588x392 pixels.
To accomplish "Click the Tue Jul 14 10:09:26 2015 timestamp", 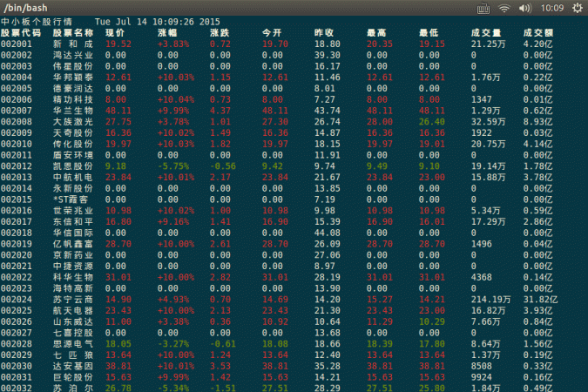I will pos(157,22).
